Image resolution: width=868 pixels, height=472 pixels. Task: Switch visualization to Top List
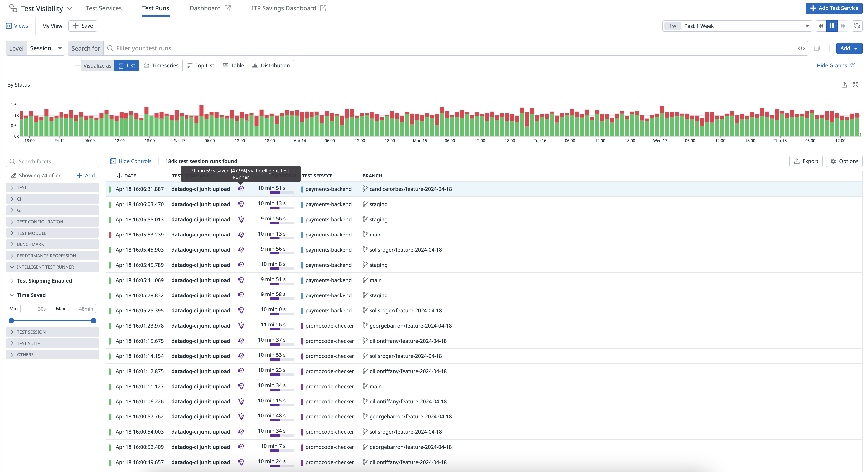coord(200,66)
